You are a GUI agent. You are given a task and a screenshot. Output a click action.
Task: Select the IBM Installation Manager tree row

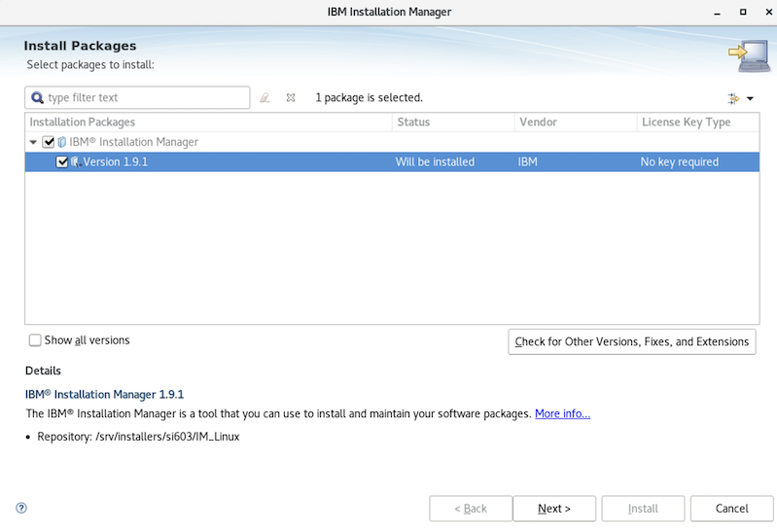click(x=392, y=142)
